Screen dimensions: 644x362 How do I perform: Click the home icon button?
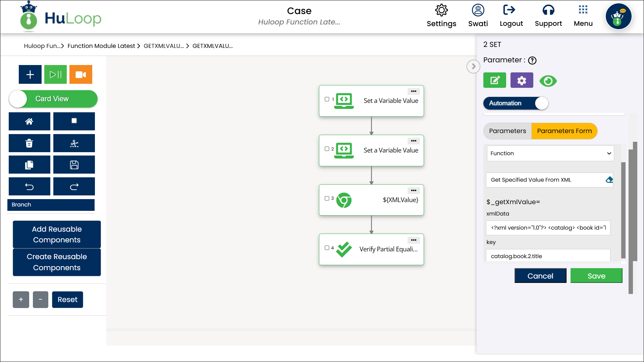29,121
